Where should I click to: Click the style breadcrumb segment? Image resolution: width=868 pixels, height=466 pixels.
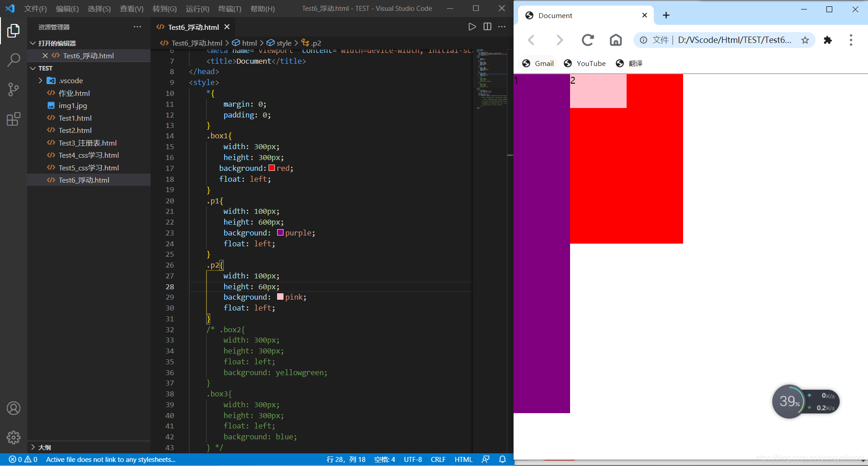pos(279,43)
